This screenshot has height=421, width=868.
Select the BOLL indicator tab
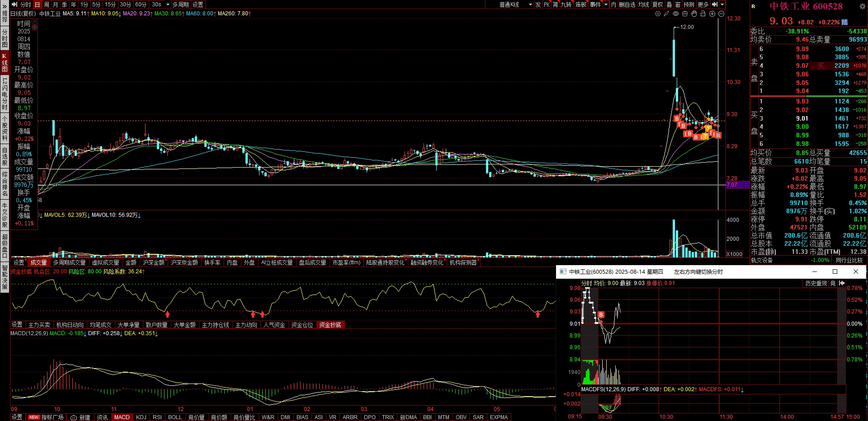coord(175,417)
